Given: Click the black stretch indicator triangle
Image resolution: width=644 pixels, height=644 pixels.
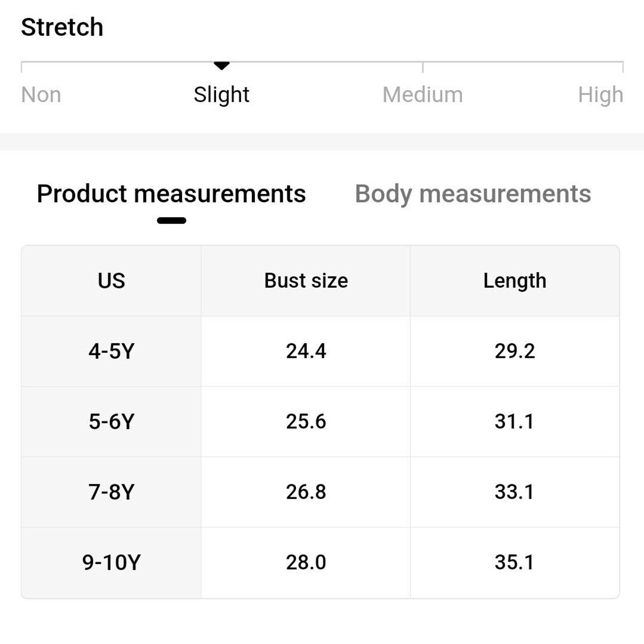Looking at the screenshot, I should pyautogui.click(x=222, y=66).
